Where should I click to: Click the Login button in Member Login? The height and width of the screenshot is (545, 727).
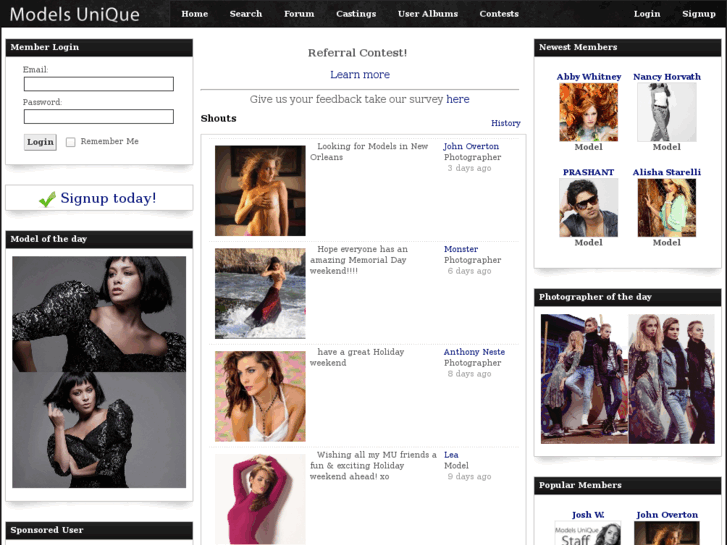40,142
